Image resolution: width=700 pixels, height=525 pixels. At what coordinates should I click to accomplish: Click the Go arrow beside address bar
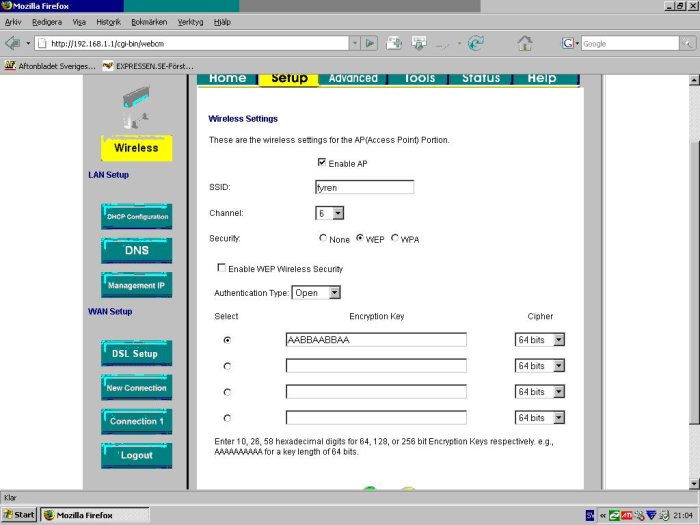(x=370, y=43)
